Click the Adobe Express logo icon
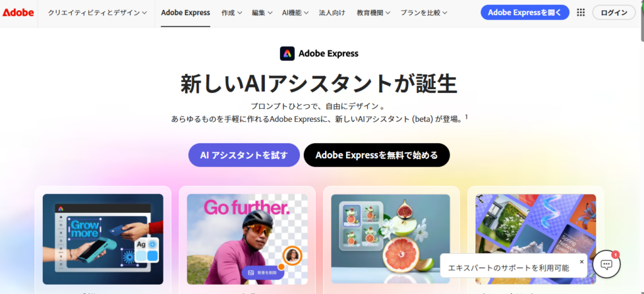The width and height of the screenshot is (644, 294). click(x=287, y=53)
